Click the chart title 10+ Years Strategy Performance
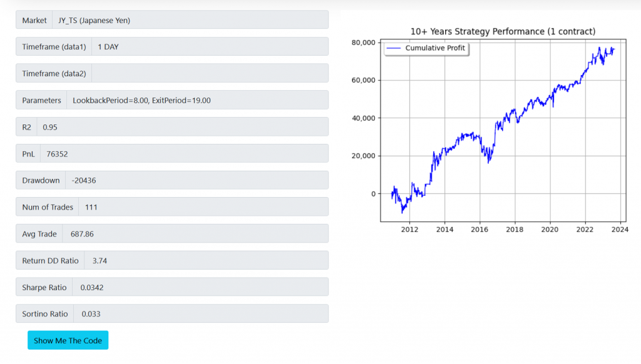The image size is (641, 364). click(x=503, y=31)
